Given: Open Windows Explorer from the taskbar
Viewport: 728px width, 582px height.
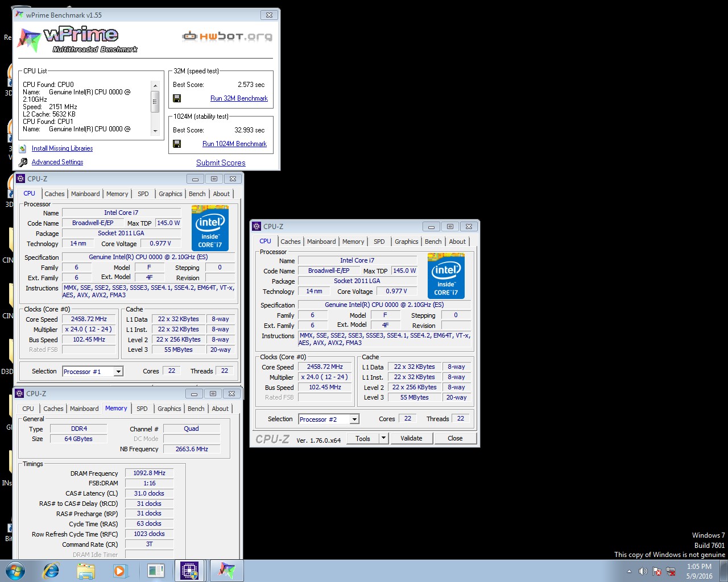Looking at the screenshot, I should 86,571.
